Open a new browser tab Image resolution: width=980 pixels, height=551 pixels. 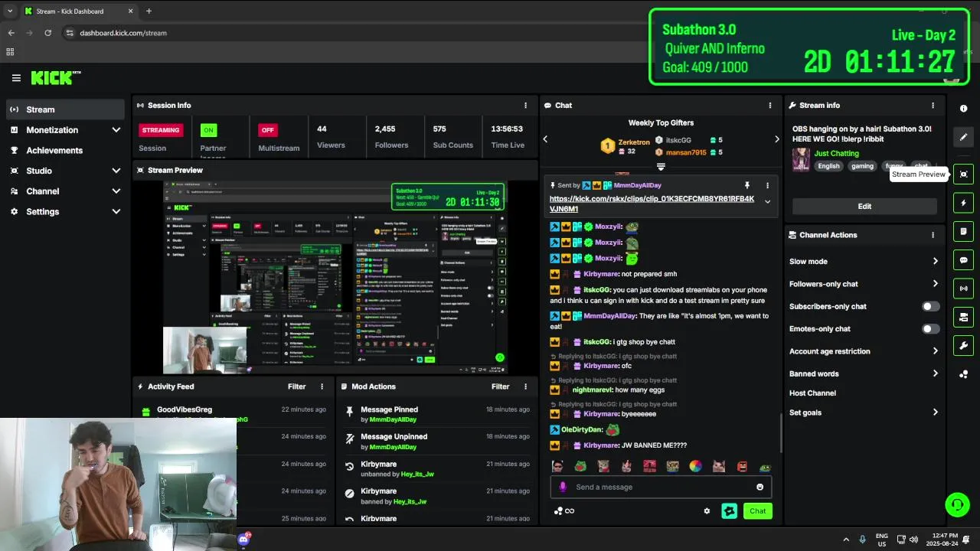(x=149, y=11)
